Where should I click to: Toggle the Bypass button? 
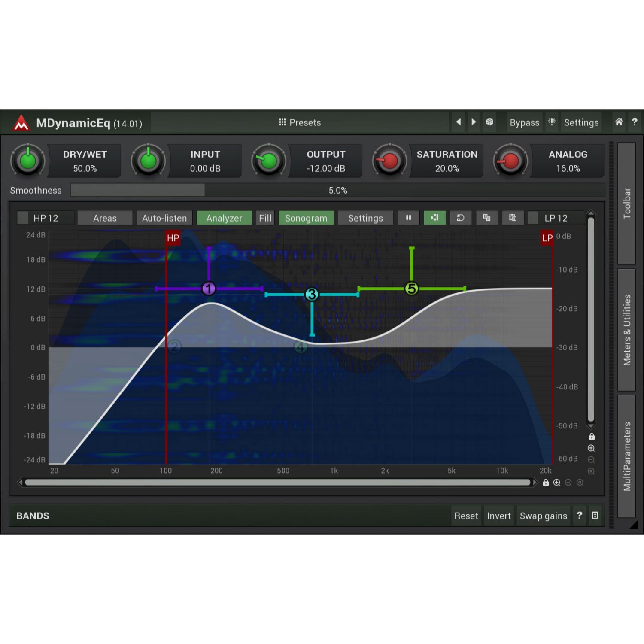click(524, 122)
